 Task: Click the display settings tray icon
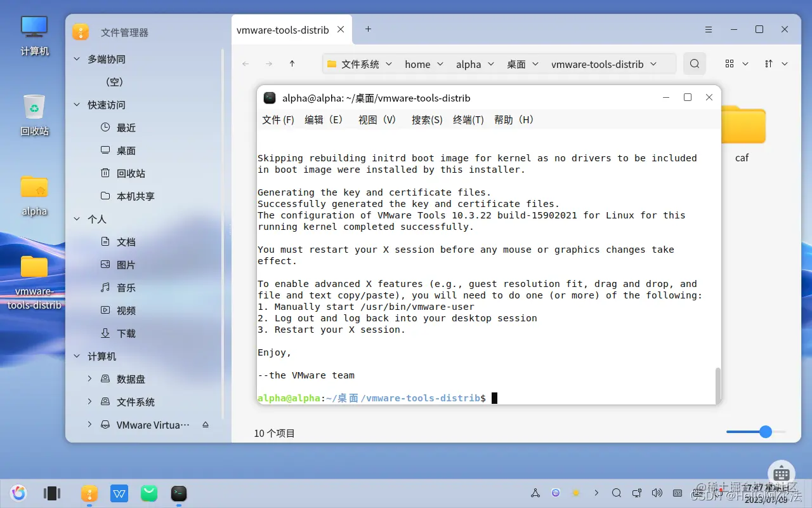636,493
